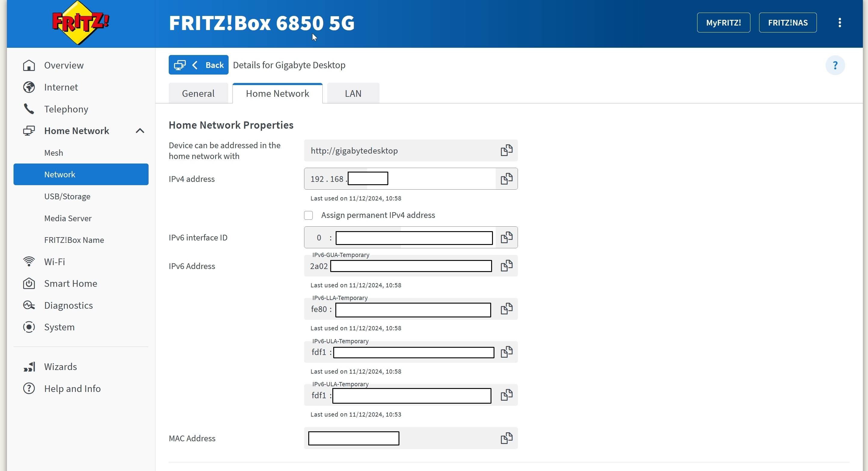Enable Assign permanent IPv4 address checkbox
868x471 pixels.
point(308,215)
